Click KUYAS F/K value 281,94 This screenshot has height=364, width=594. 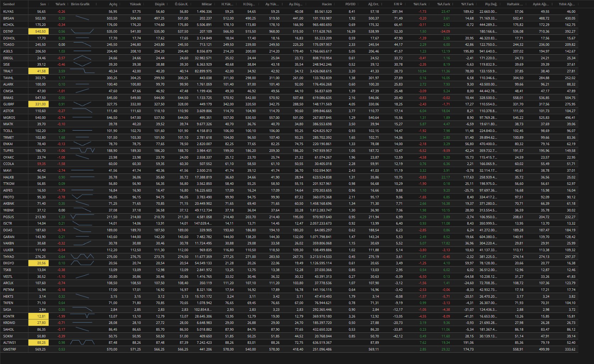click(x=397, y=11)
